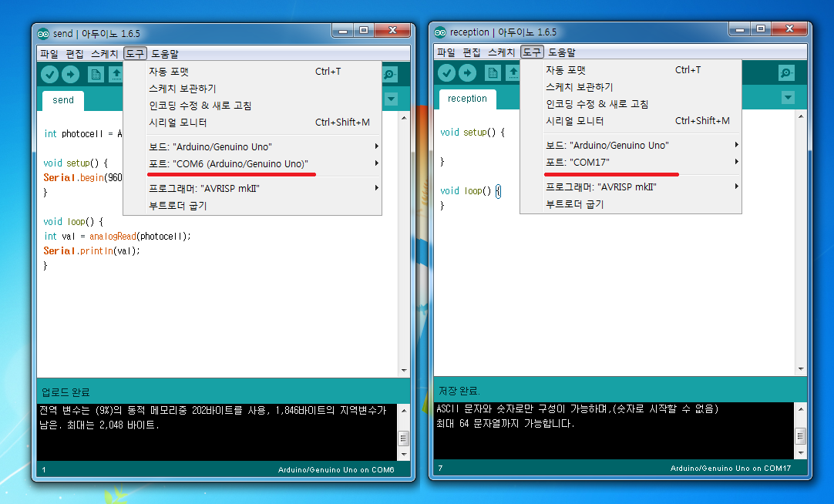This screenshot has height=504, width=834.
Task: Click the line 'Serial.println(val);' in send editor
Action: 92,251
